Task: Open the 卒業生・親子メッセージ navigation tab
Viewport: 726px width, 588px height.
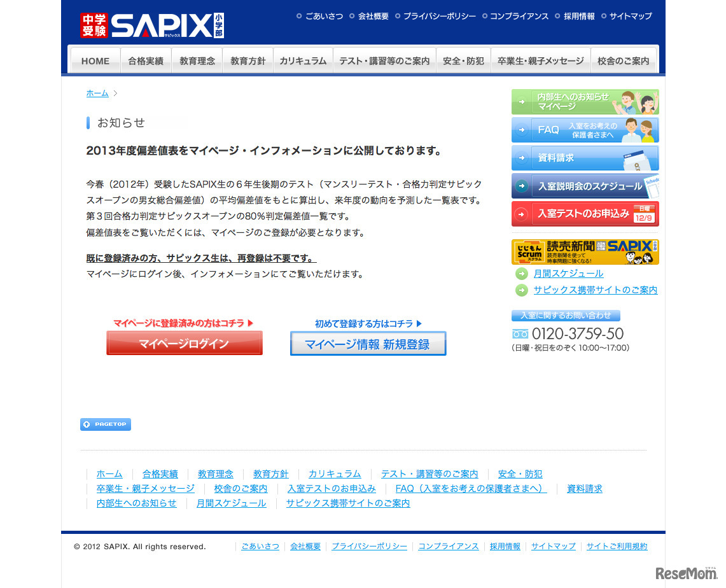Action: click(x=541, y=60)
